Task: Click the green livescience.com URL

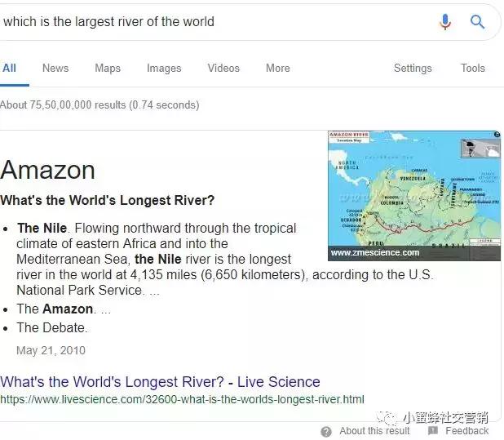Action: [182, 399]
